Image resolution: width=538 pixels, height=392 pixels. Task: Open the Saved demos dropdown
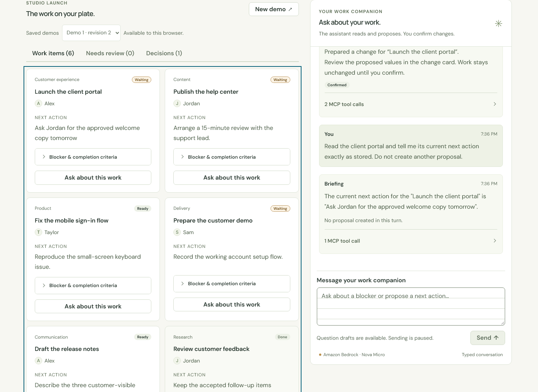click(91, 33)
